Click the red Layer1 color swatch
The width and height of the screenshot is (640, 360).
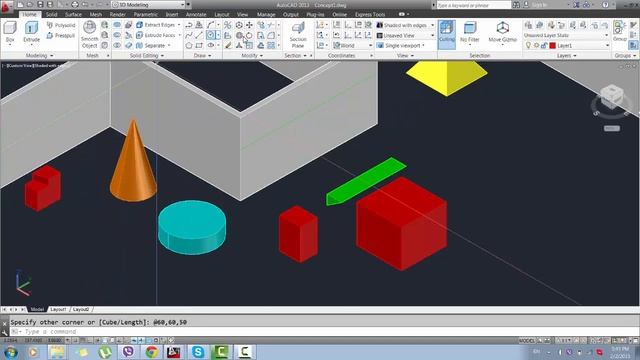553,45
